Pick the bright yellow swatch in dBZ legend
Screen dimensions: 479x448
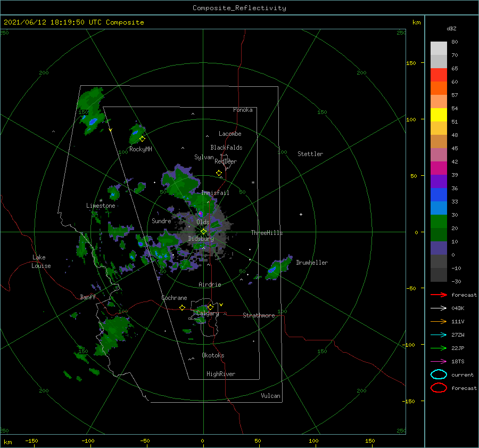(x=439, y=115)
